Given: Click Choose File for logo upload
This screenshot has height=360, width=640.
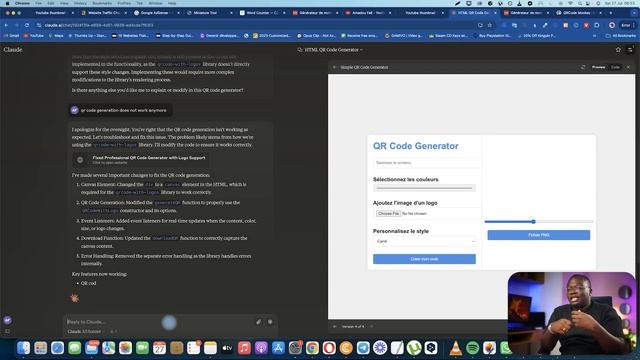Looking at the screenshot, I should click(x=388, y=213).
